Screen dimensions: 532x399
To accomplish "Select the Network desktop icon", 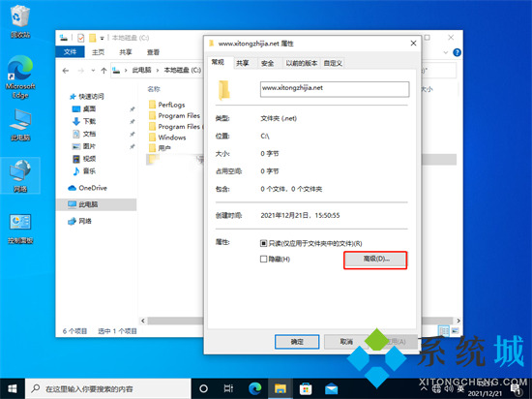I will [x=20, y=176].
